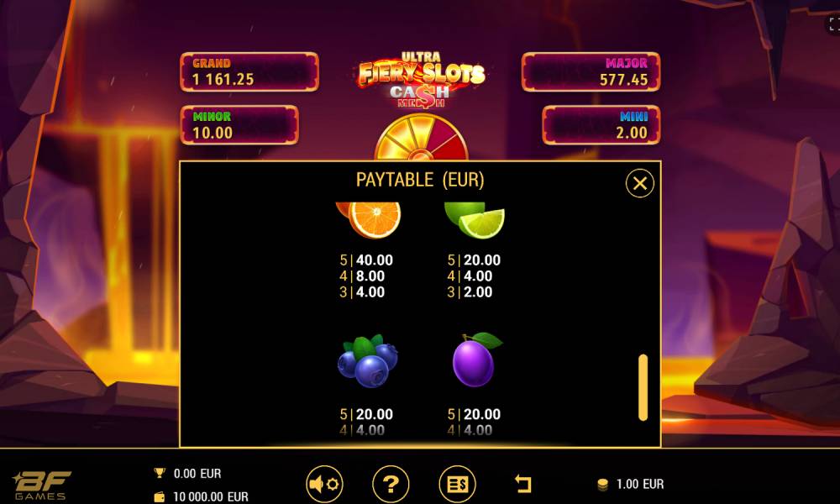Click the paytable vertical scrollbar thumb
Image resolution: width=840 pixels, height=504 pixels.
pyautogui.click(x=643, y=387)
